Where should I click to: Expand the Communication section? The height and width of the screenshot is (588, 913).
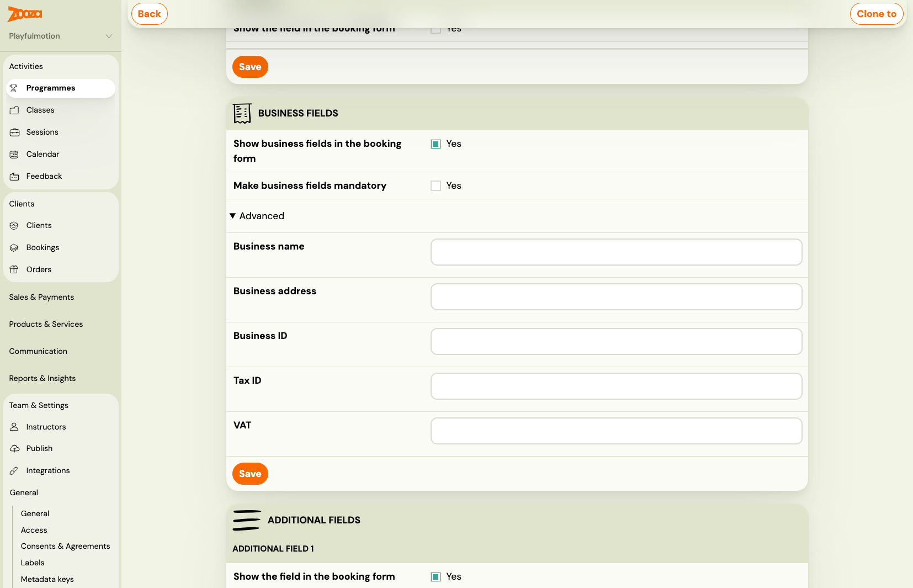click(x=38, y=351)
